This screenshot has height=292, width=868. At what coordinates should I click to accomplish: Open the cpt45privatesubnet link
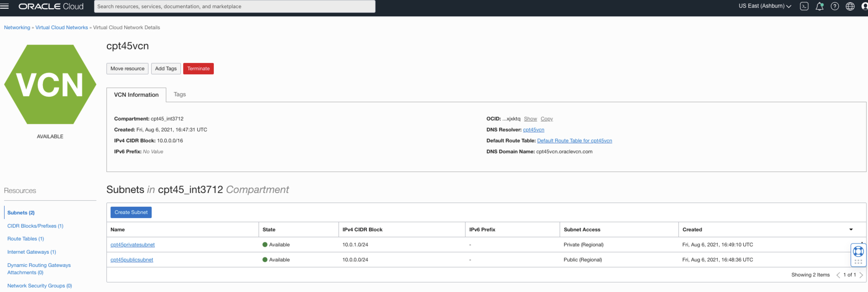pyautogui.click(x=132, y=245)
